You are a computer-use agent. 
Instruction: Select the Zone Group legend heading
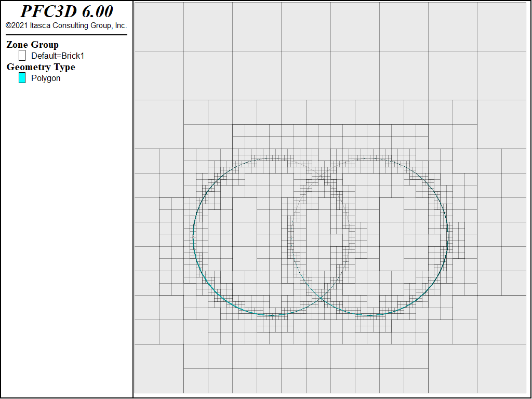[33, 45]
